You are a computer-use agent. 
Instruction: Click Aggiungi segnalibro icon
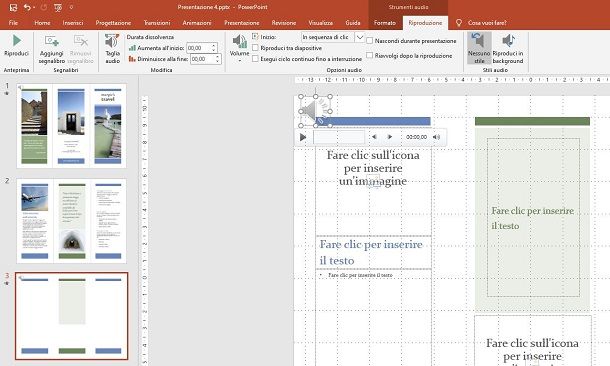[x=51, y=40]
